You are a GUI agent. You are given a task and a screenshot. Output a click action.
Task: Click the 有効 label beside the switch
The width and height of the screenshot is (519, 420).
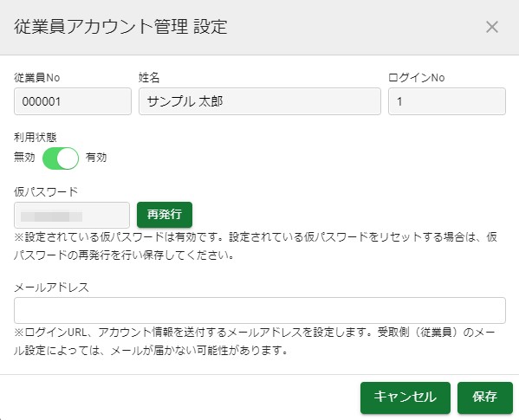[96, 157]
